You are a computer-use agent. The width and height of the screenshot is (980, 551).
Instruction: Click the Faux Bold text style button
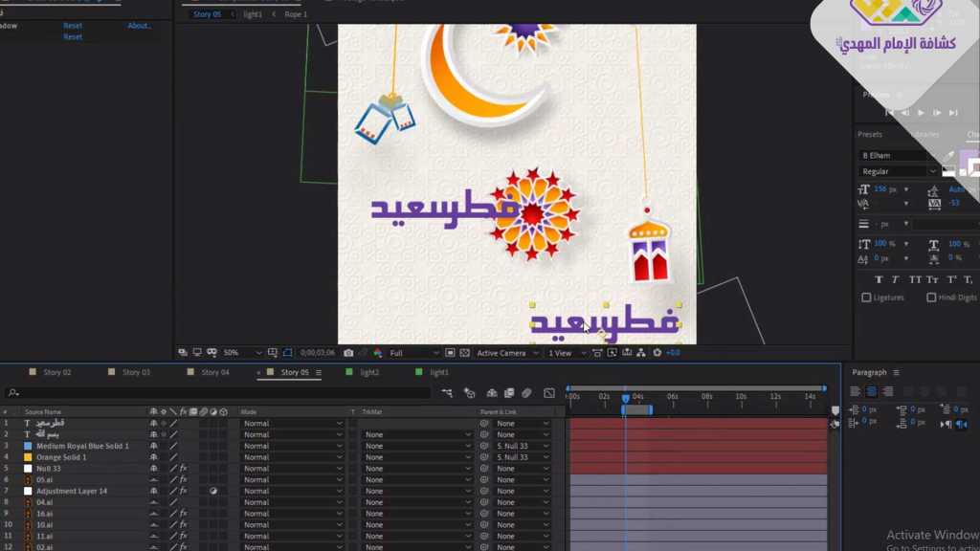(867, 279)
